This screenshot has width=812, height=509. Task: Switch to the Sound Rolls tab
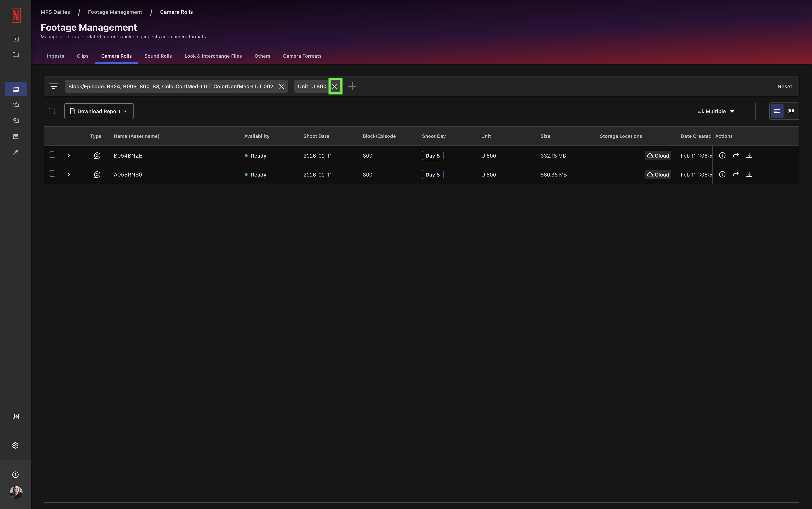(158, 56)
